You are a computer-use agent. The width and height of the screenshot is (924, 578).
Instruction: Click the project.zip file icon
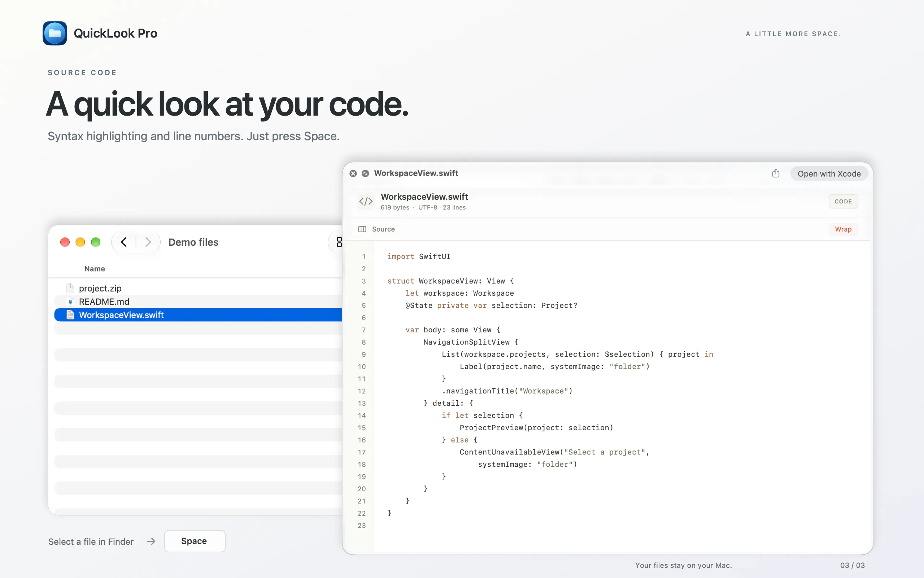(x=70, y=288)
